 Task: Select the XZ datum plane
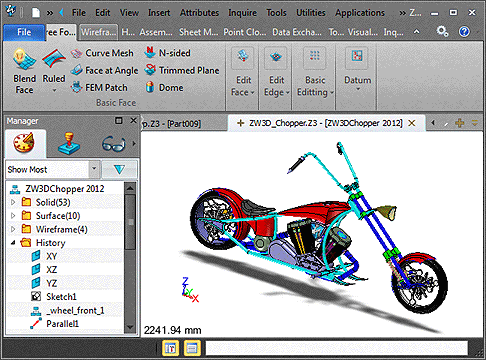45,269
